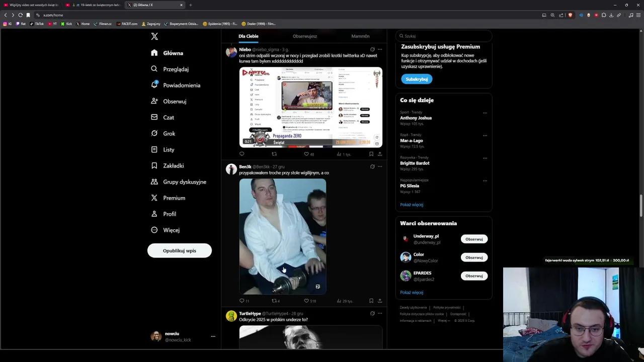This screenshot has height=362, width=644.
Task: Repost the Niebo post
Action: tap(274, 154)
